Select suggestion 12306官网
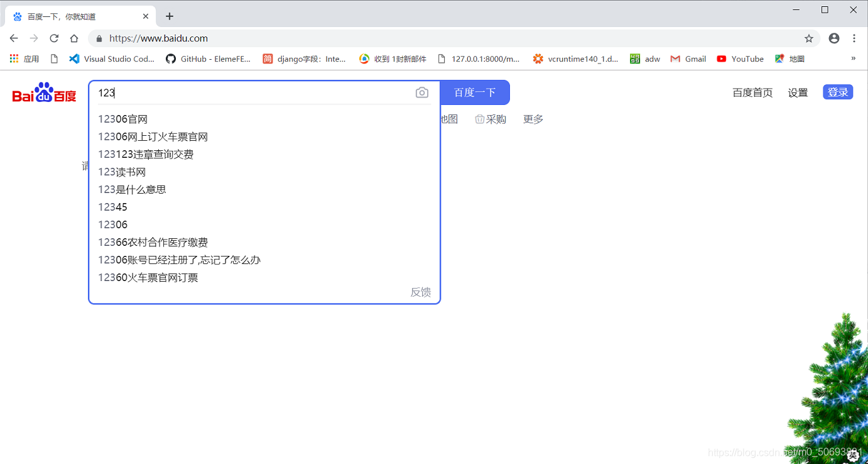The width and height of the screenshot is (868, 464). pyautogui.click(x=264, y=119)
